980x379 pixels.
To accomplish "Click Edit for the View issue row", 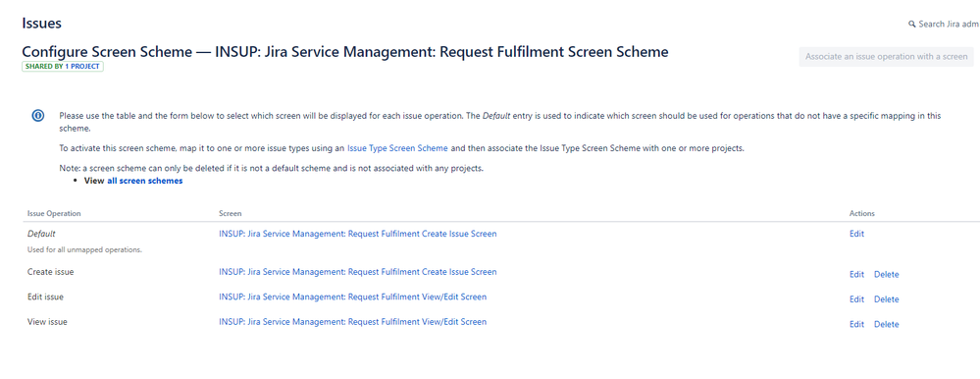I will tap(856, 325).
